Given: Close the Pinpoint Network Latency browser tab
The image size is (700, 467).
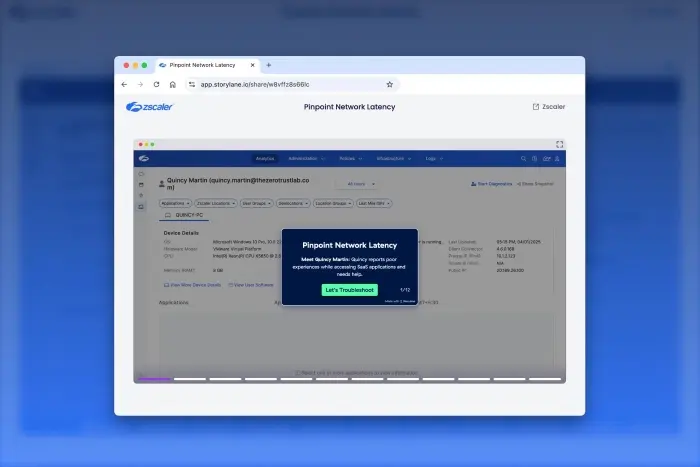Looking at the screenshot, I should coord(253,65).
